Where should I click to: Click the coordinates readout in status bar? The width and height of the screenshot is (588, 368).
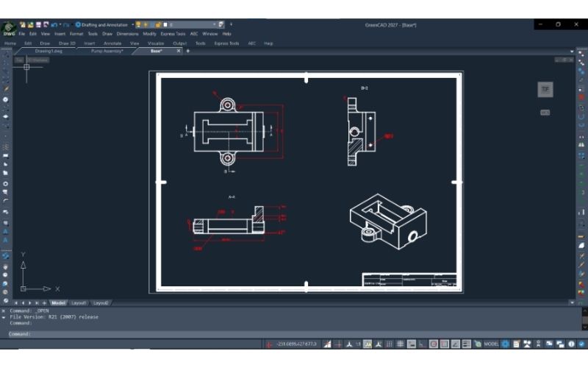click(x=296, y=344)
